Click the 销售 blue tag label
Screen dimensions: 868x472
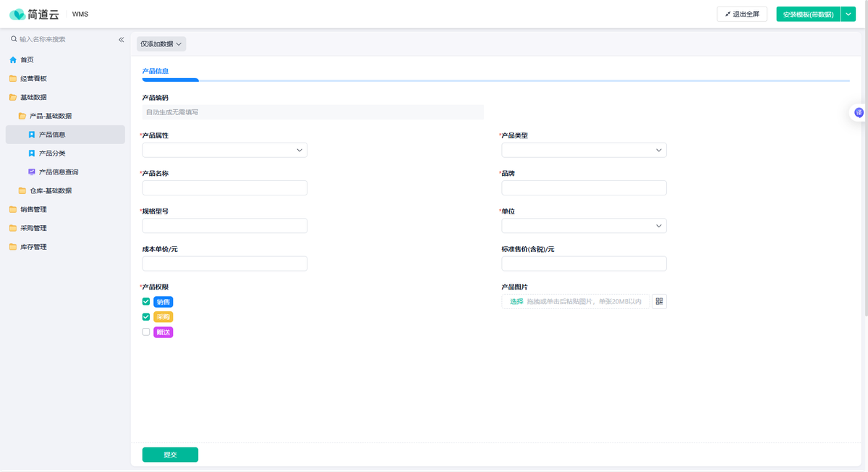tap(163, 302)
